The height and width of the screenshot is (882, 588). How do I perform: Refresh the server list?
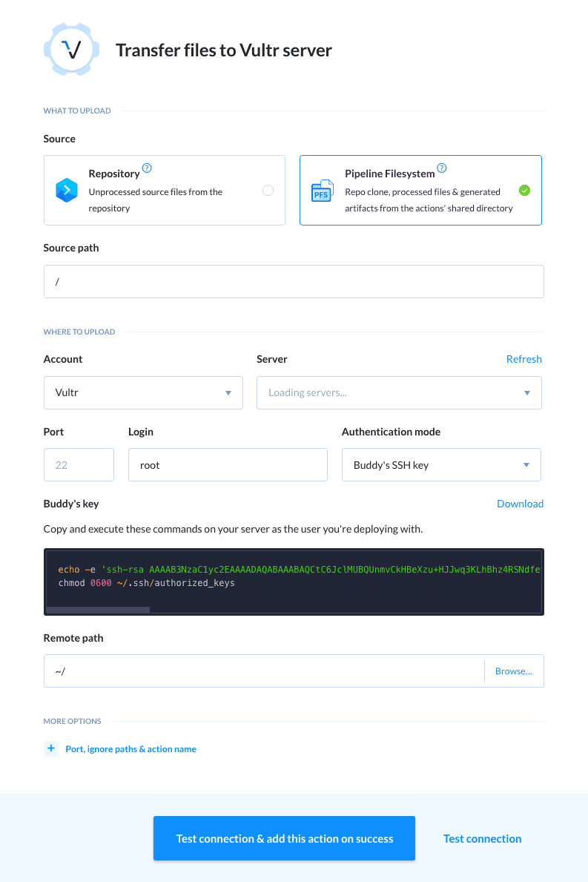click(x=523, y=359)
